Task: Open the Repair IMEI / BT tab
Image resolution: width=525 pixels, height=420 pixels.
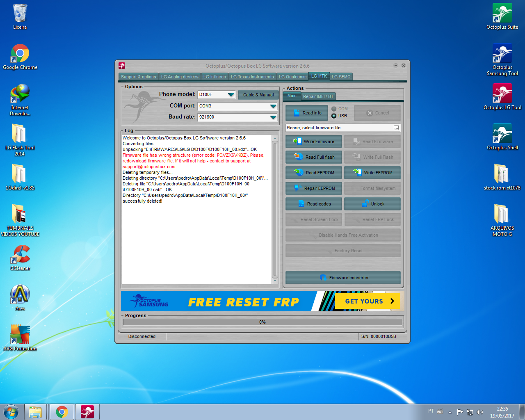Action: 318,96
